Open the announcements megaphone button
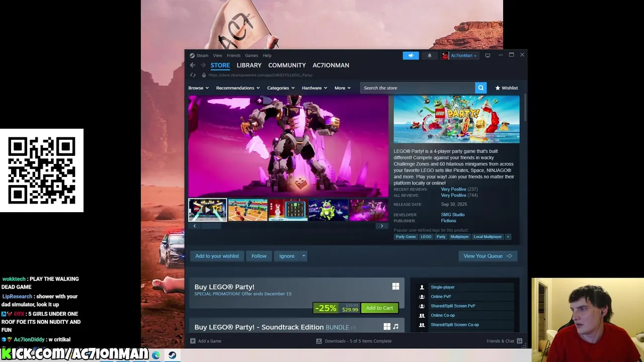644x362 pixels. (411, 55)
